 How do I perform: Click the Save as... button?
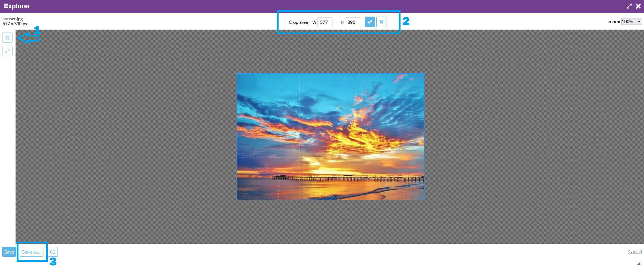click(32, 252)
